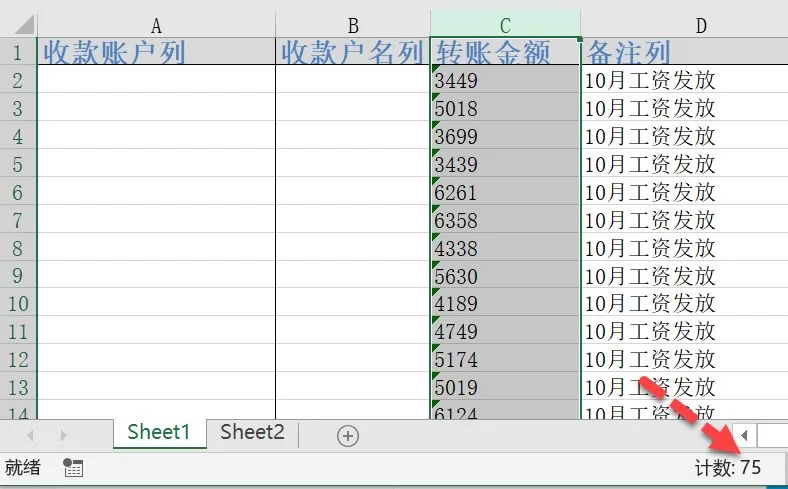Switch to the Sheet2 tab
Viewport: 788px width, 489px height.
pos(252,432)
